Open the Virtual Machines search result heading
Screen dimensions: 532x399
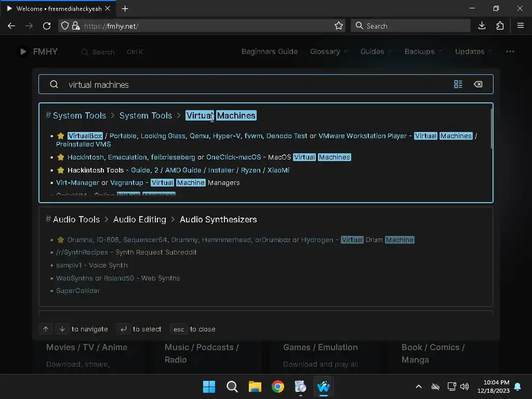(221, 115)
